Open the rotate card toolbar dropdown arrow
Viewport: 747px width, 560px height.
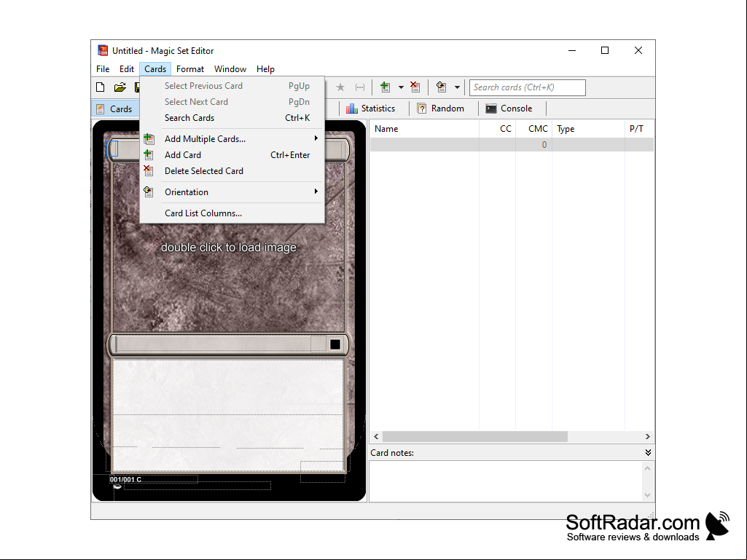pyautogui.click(x=457, y=87)
